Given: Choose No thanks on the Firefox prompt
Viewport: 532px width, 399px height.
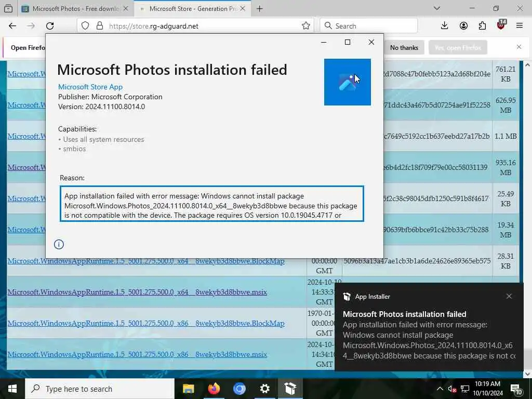Looking at the screenshot, I should (404, 47).
